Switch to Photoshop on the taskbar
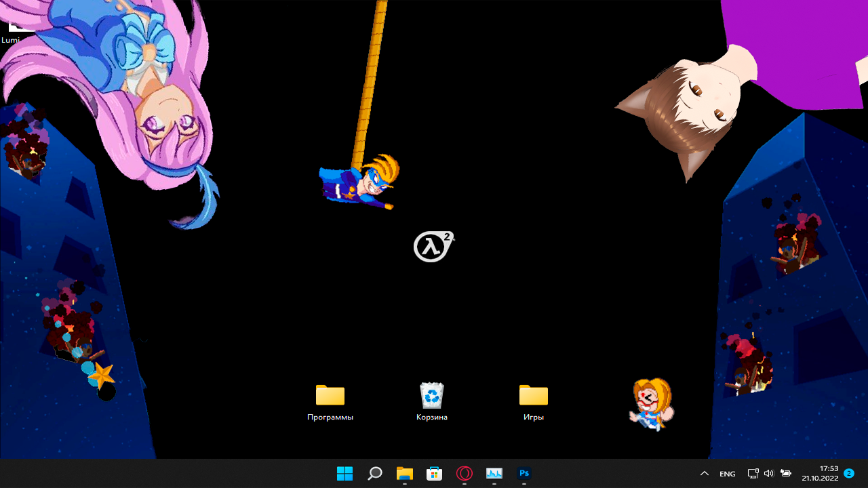 pyautogui.click(x=524, y=473)
